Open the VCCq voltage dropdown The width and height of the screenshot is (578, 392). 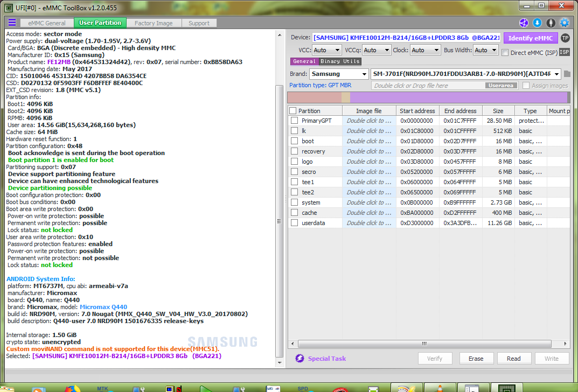(x=377, y=50)
